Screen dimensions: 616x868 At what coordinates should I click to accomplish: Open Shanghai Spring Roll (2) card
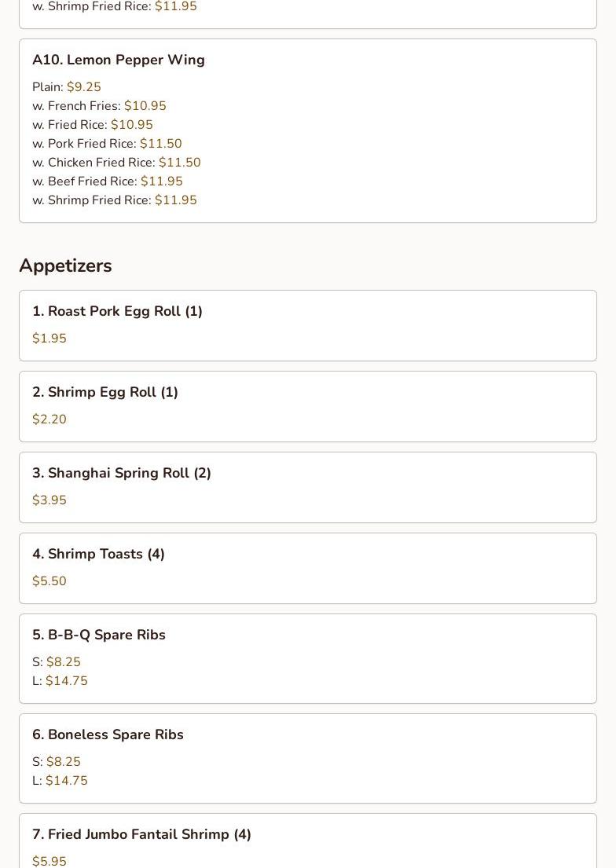coord(307,487)
